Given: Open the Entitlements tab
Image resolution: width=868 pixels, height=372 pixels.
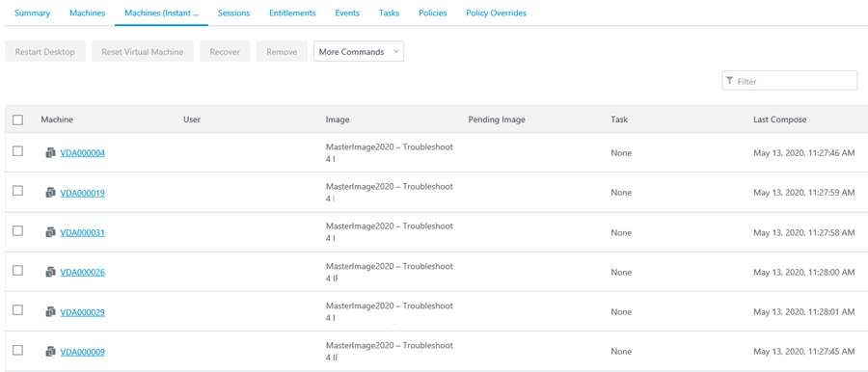Looking at the screenshot, I should [292, 13].
